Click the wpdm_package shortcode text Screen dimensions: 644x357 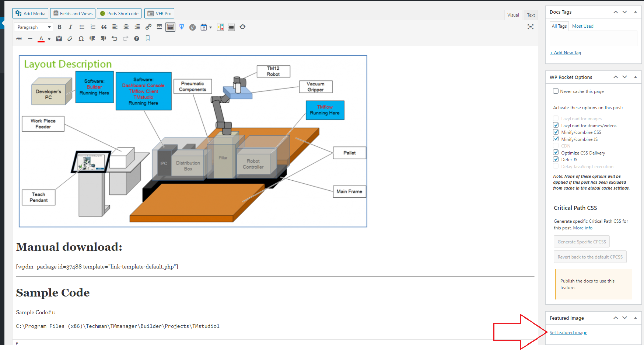(97, 267)
